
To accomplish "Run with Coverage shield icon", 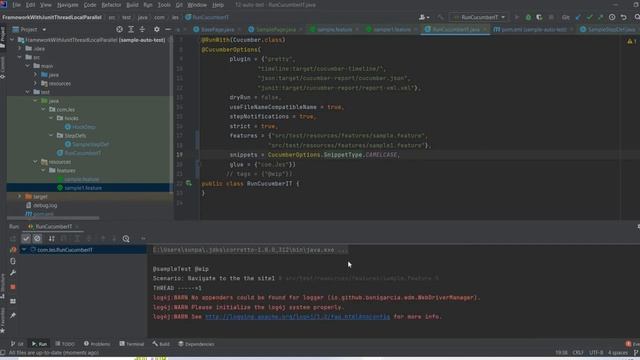I will coord(539,17).
